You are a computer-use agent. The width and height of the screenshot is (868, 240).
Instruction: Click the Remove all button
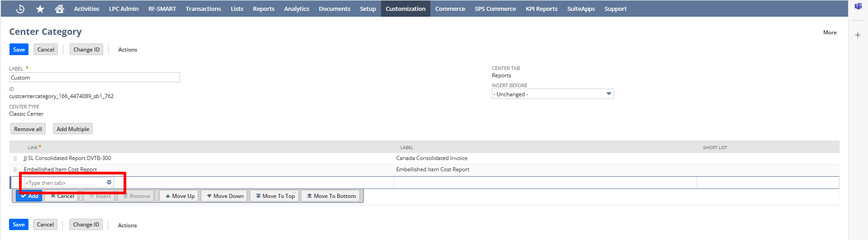(x=28, y=129)
